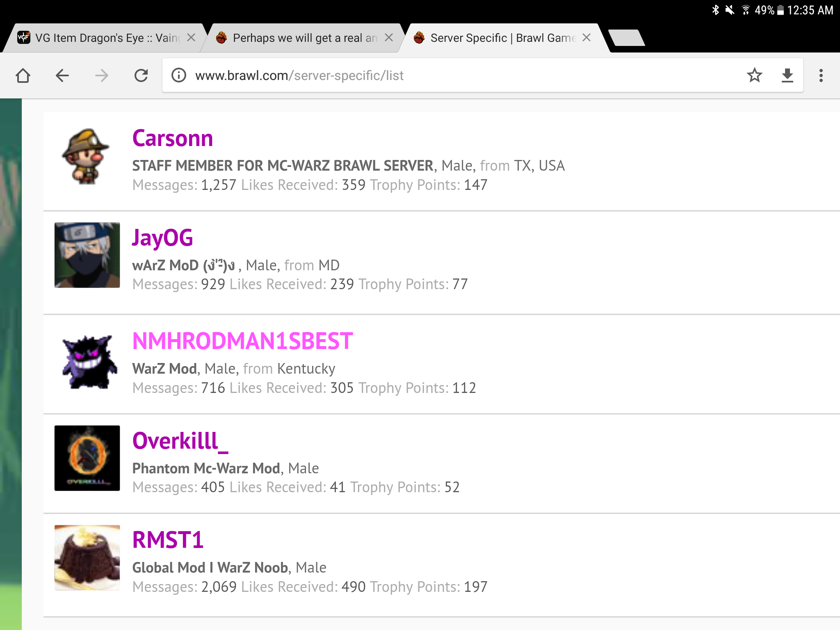Open a new browser tab
Screen dimensions: 840x630
point(627,38)
